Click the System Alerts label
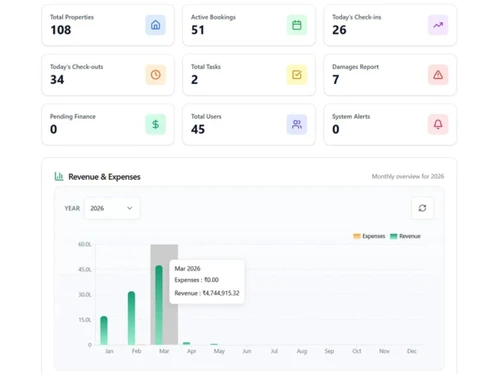Viewport: 500px width, 375px height. coord(351,116)
